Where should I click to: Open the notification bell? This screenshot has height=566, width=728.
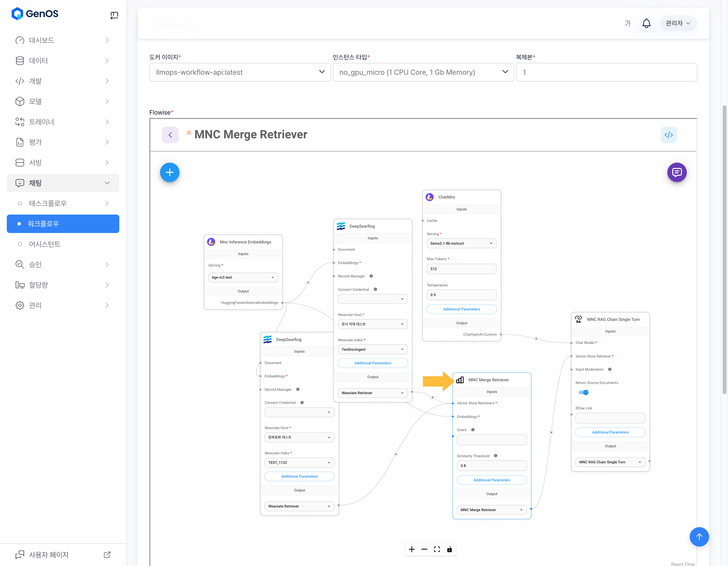[x=646, y=23]
